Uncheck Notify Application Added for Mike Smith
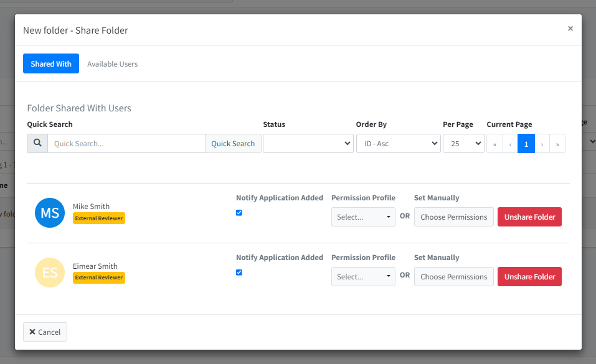Image resolution: width=596 pixels, height=364 pixels. pyautogui.click(x=239, y=213)
